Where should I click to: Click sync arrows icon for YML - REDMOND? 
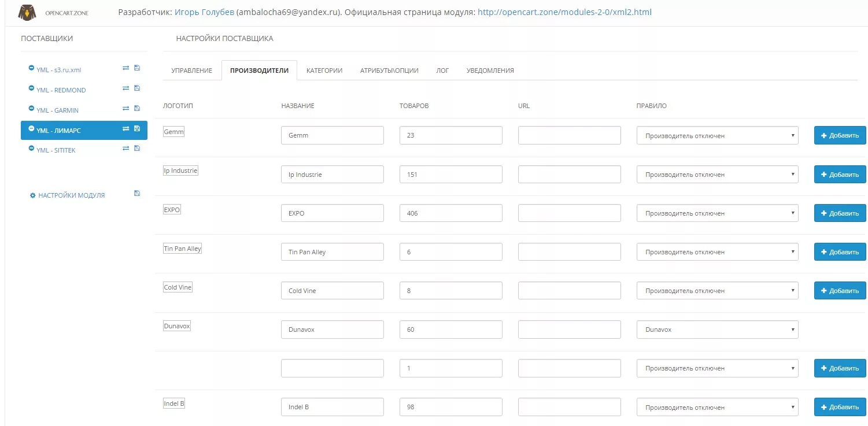pyautogui.click(x=125, y=88)
